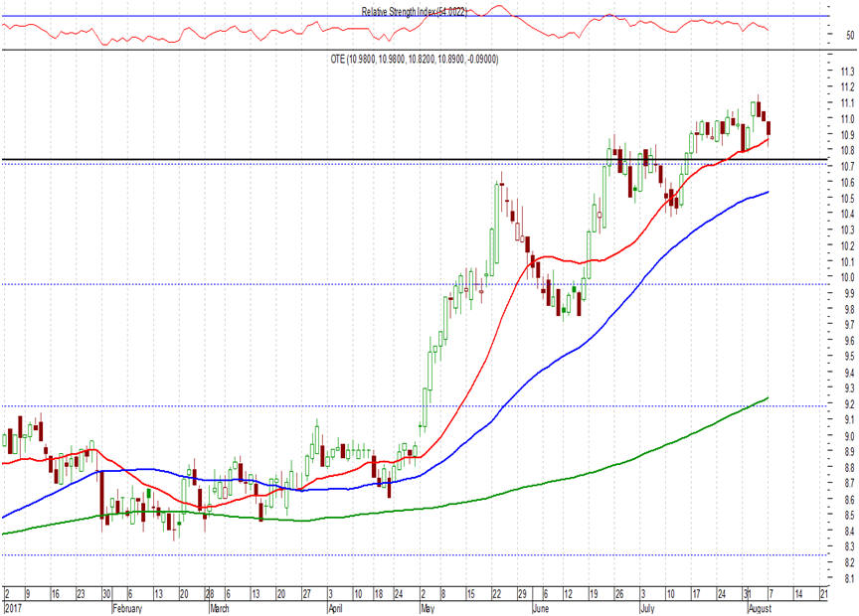Viewport: 859px width, 616px height.
Task: Click the 8.3 price axis label
Action: click(849, 546)
